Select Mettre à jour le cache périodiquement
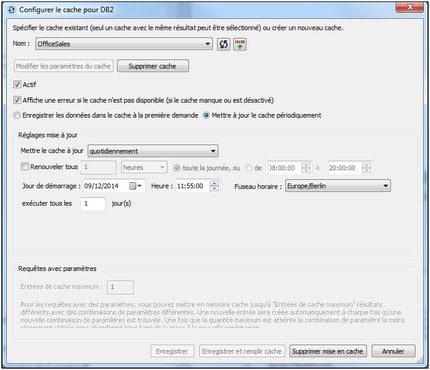Image resolution: width=430 pixels, height=370 pixels. pyautogui.click(x=206, y=115)
